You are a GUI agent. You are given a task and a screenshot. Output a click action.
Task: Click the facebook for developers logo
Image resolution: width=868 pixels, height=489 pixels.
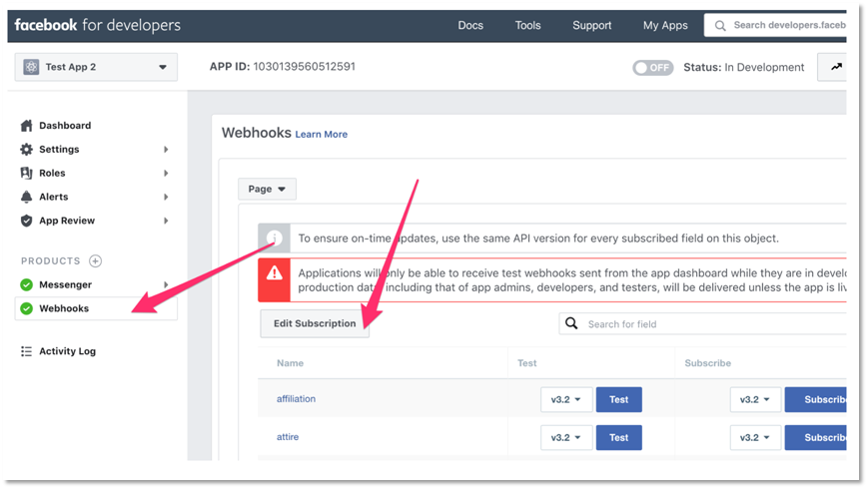pos(98,25)
